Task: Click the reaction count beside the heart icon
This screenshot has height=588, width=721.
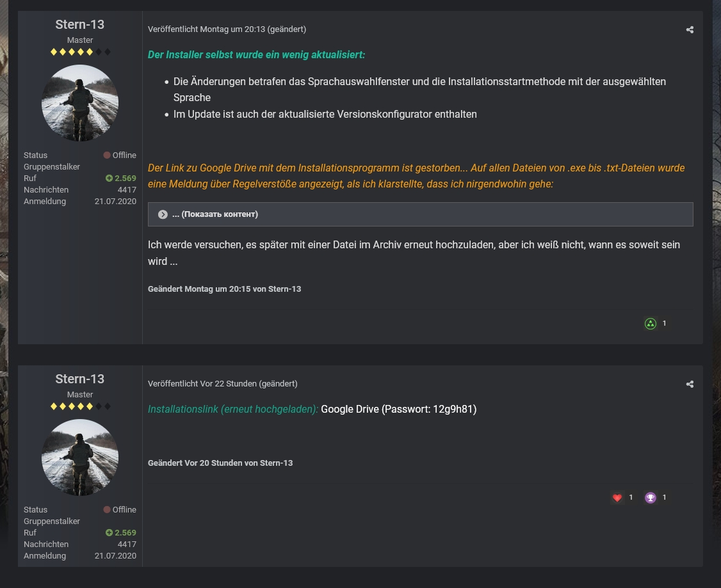Action: point(631,498)
